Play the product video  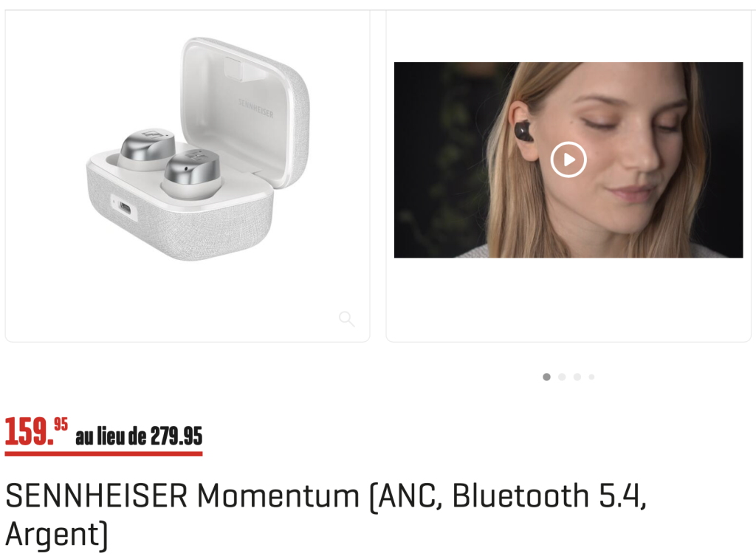pyautogui.click(x=568, y=160)
